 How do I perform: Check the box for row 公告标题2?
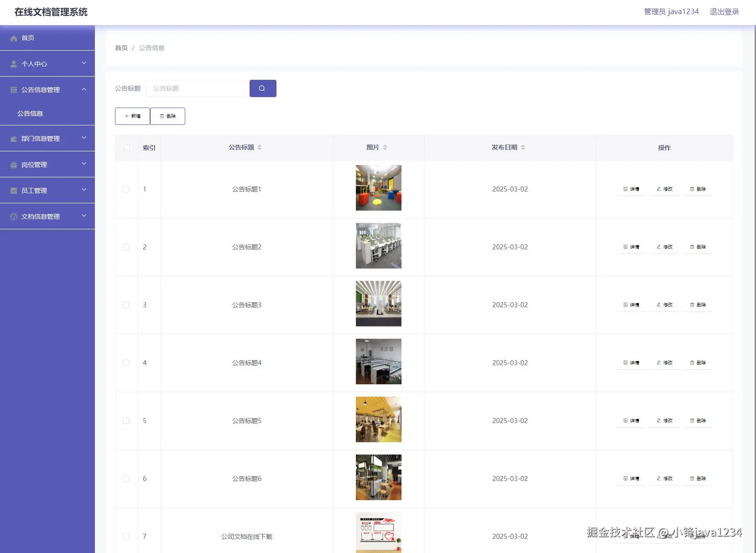tap(126, 247)
